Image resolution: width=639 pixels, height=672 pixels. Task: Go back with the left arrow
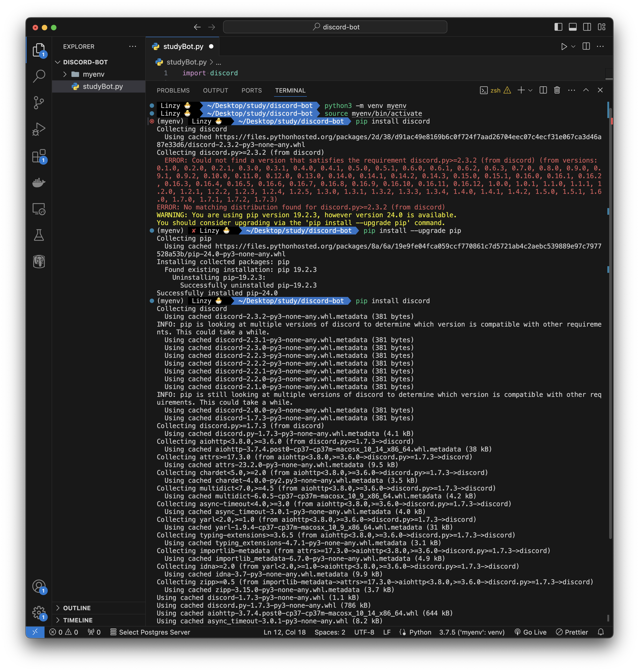pos(197,27)
